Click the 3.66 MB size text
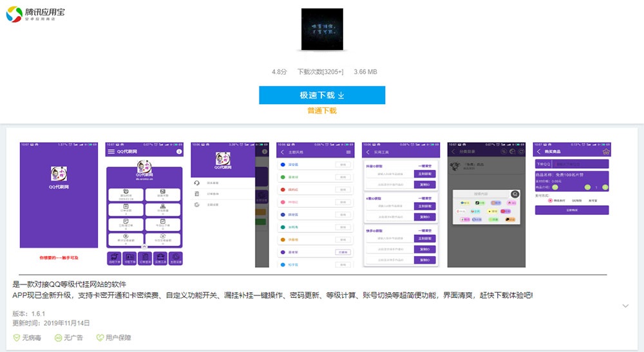 (366, 72)
